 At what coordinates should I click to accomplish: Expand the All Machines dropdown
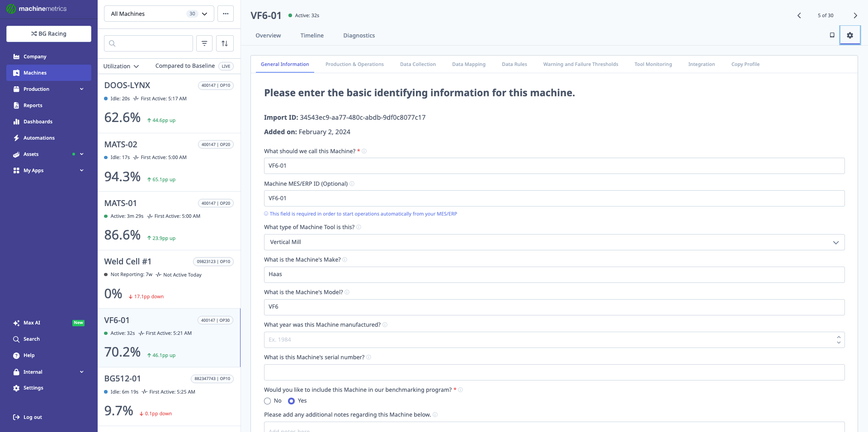pyautogui.click(x=158, y=14)
